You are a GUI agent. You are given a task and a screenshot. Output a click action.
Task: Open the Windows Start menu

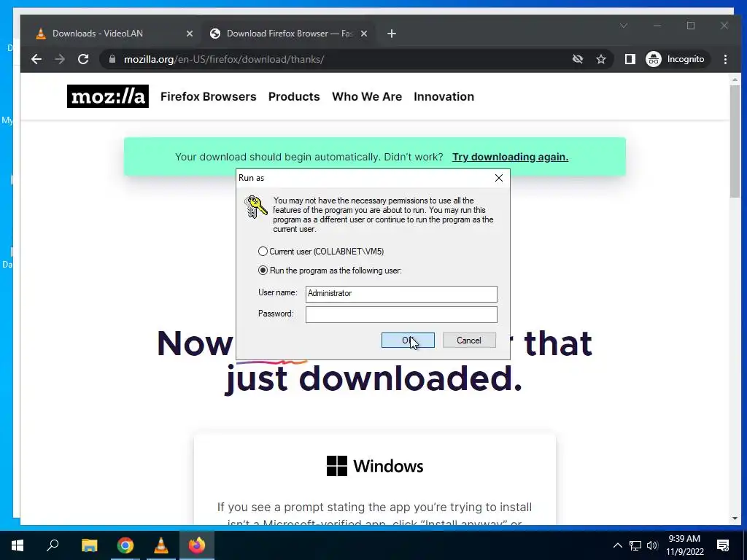coord(18,545)
